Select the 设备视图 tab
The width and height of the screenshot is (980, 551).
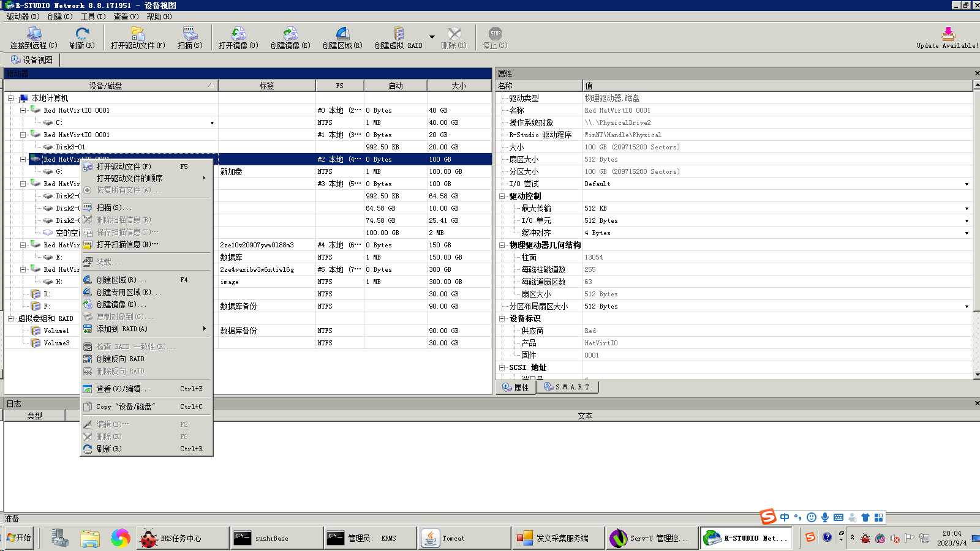[32, 60]
